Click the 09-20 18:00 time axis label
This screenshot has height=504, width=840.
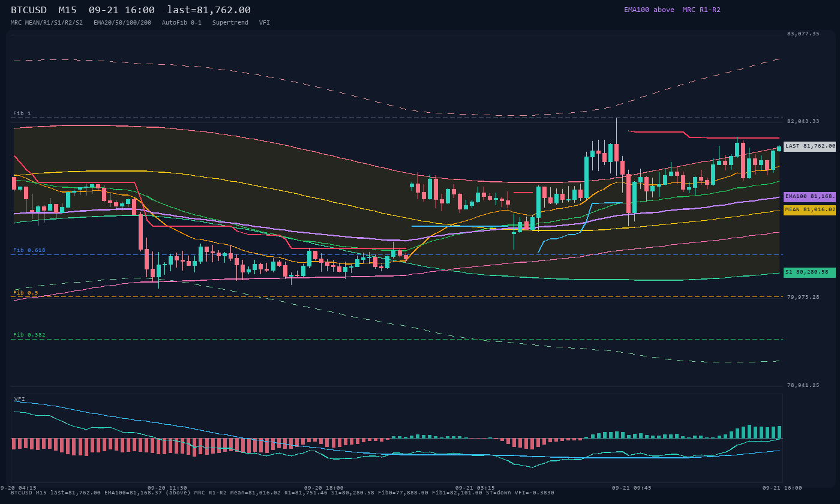coord(324,488)
